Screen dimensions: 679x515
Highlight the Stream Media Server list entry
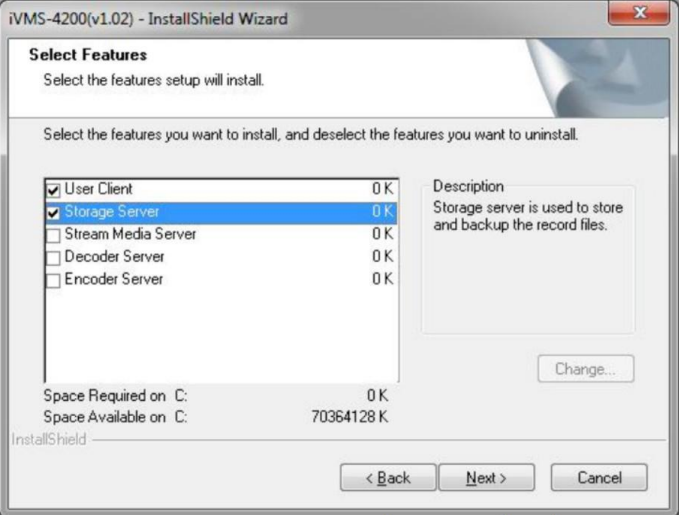pos(130,234)
